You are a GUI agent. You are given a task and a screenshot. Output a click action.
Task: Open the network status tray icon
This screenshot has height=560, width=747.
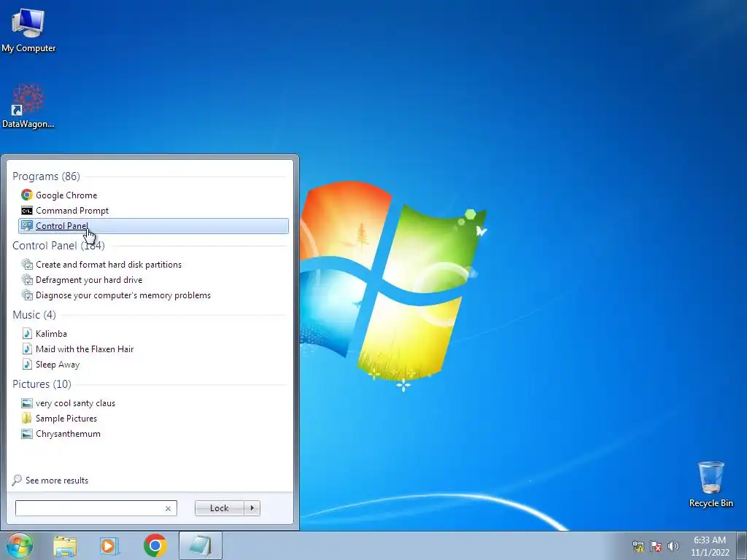point(638,546)
